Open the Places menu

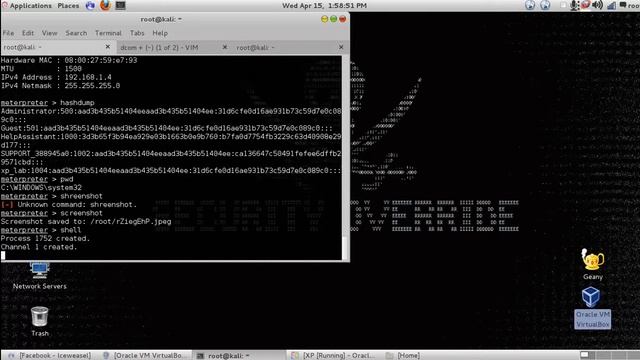68,6
